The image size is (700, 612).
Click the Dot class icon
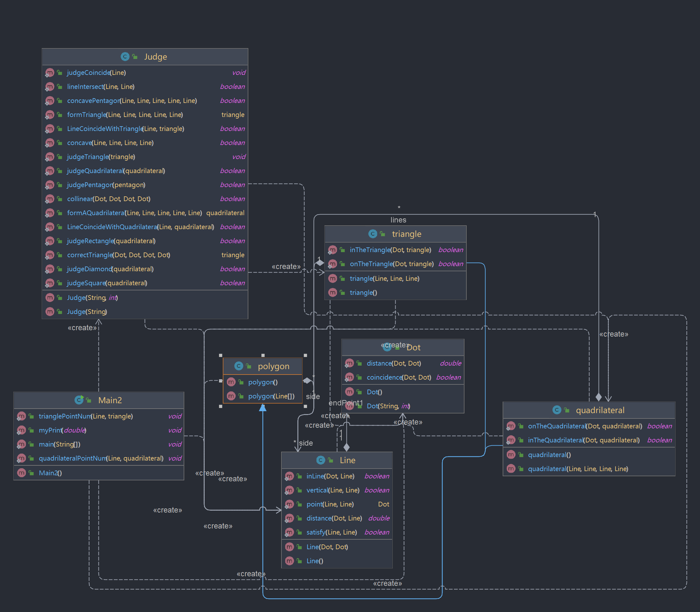tap(387, 347)
